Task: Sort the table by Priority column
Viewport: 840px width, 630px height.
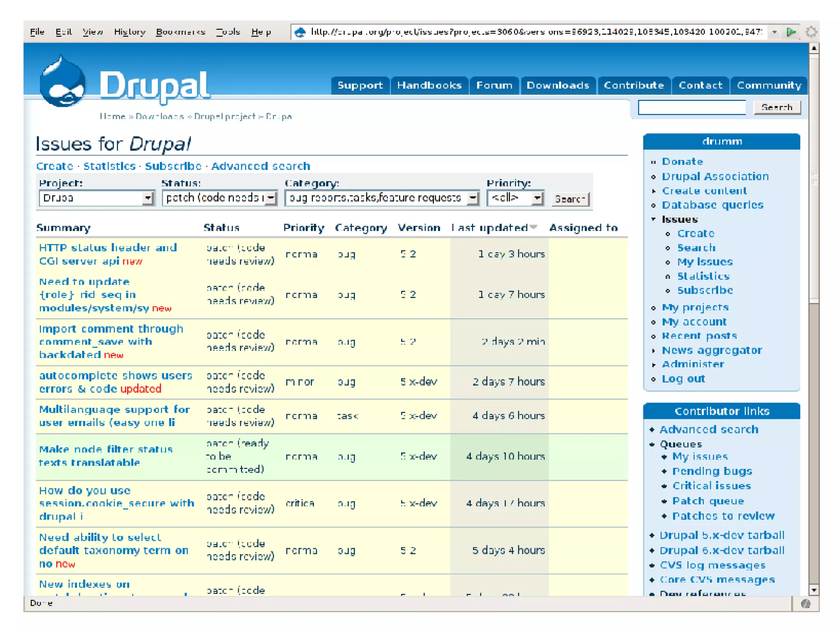Action: click(304, 228)
